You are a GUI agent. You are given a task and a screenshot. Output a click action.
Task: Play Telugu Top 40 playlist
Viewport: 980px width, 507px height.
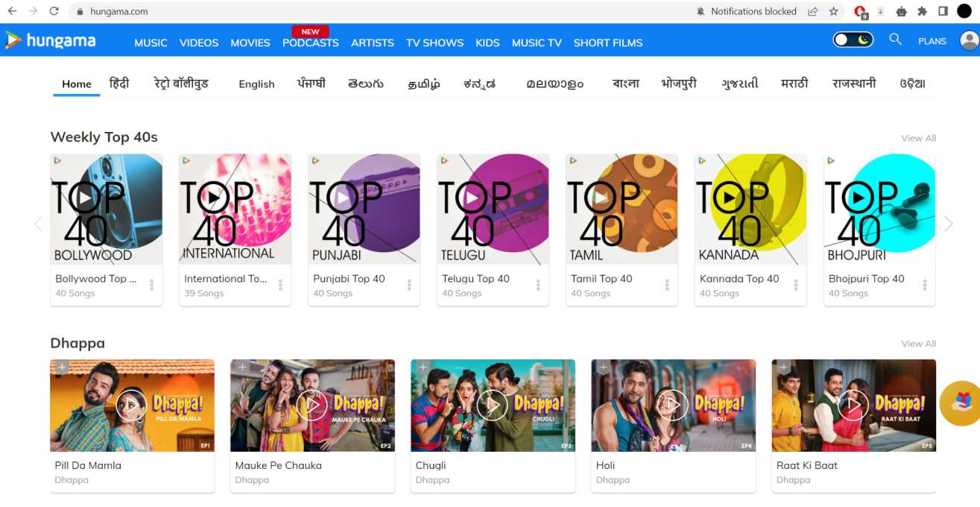472,198
